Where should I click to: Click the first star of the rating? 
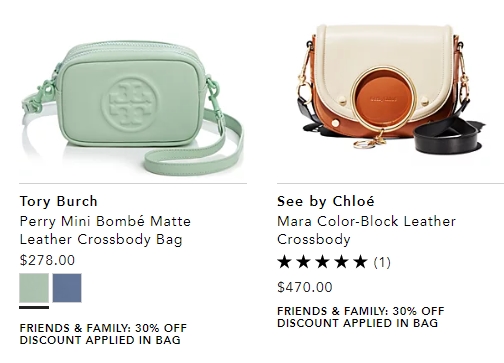tap(284, 262)
